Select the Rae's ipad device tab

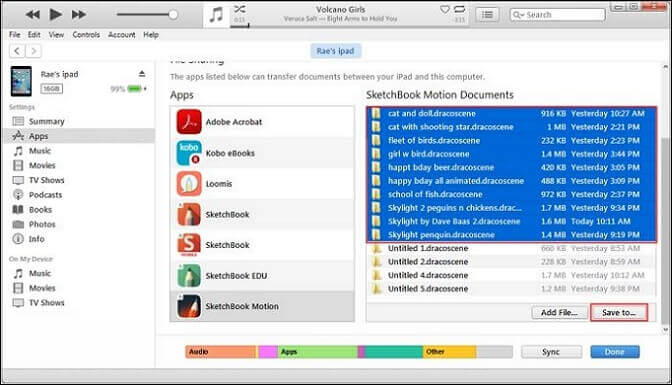pos(335,51)
